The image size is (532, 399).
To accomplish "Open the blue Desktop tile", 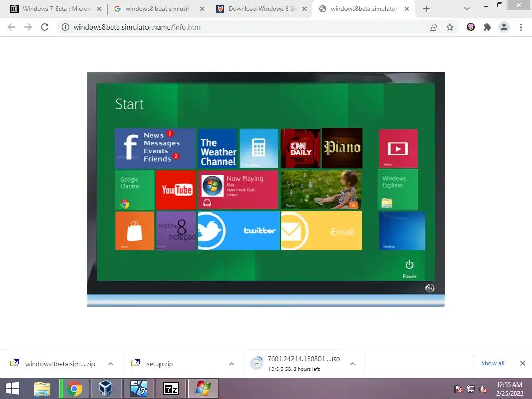I will 402,231.
